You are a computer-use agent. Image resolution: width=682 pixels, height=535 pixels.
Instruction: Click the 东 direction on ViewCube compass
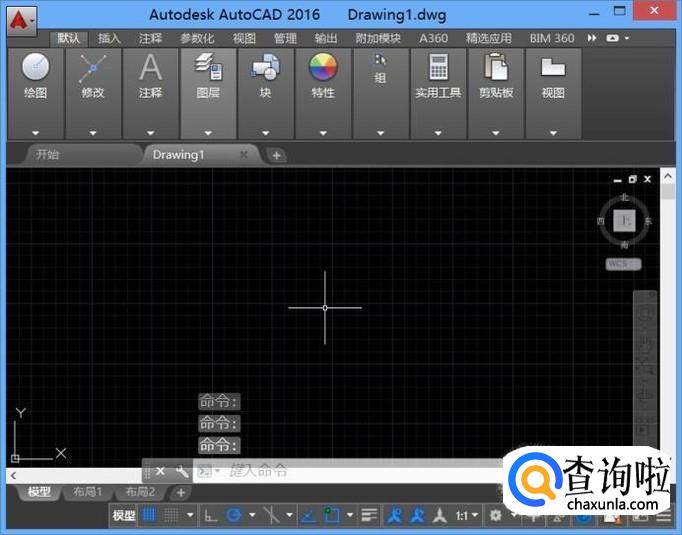point(648,221)
